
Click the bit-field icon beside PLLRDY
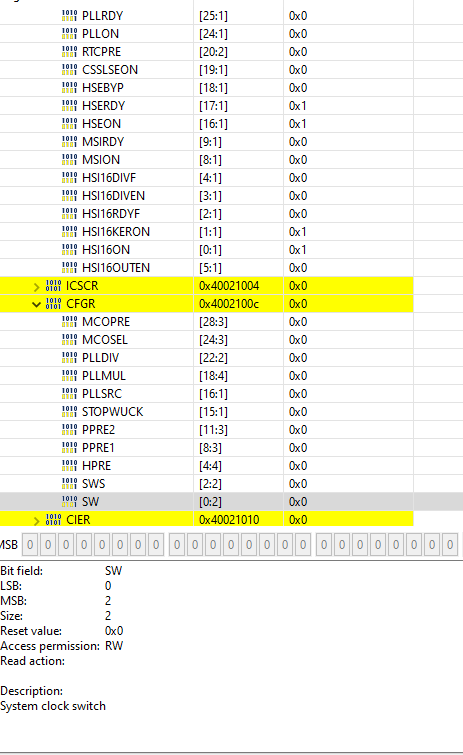pos(69,16)
